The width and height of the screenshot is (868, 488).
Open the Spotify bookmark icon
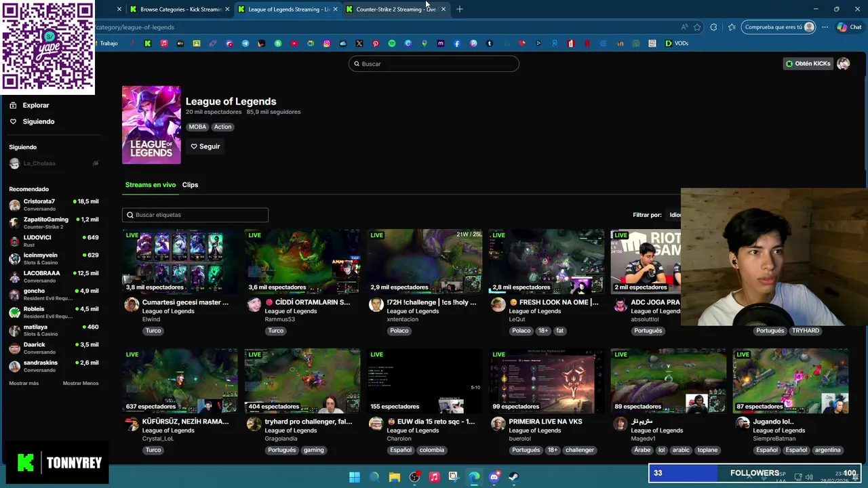392,43
